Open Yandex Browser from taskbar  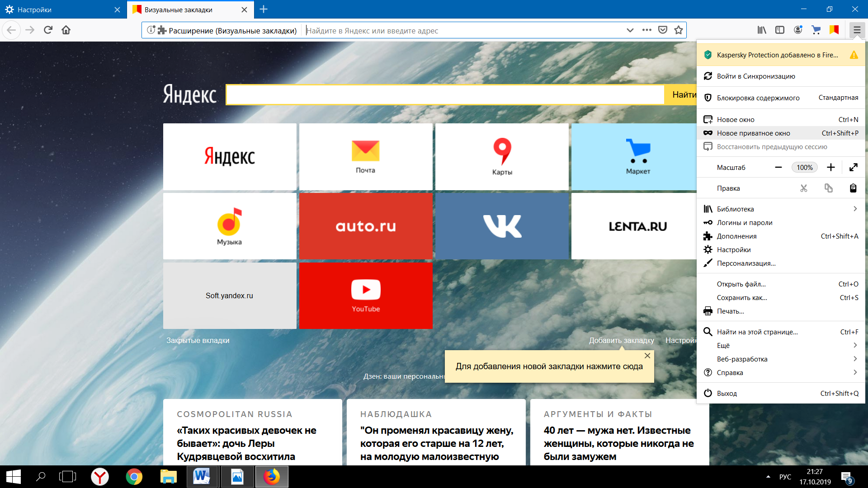pyautogui.click(x=99, y=477)
